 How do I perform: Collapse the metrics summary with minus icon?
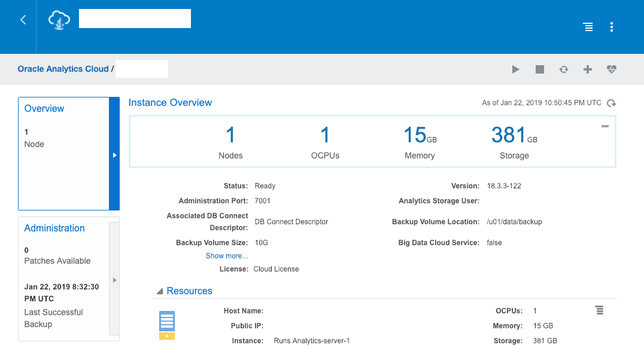tap(605, 126)
